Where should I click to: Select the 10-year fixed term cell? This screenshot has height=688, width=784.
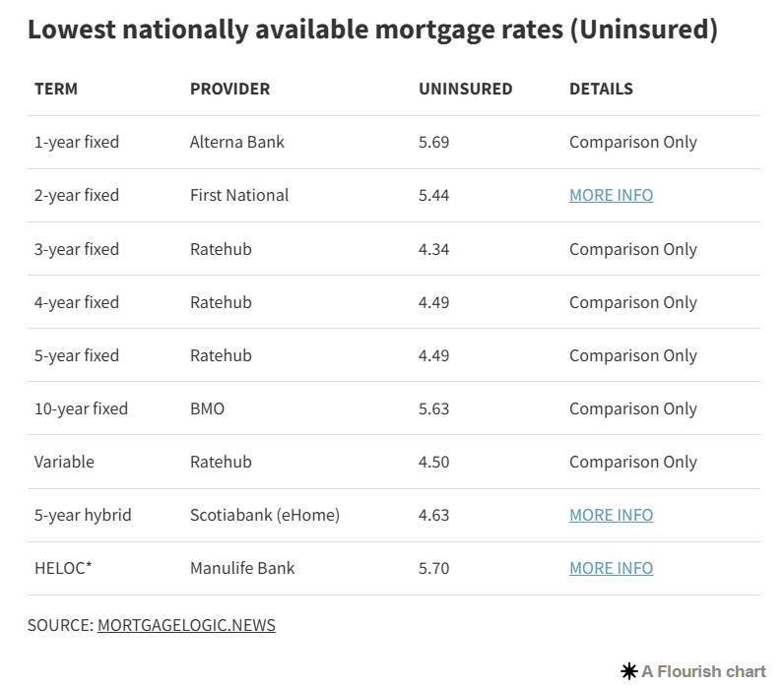(81, 408)
